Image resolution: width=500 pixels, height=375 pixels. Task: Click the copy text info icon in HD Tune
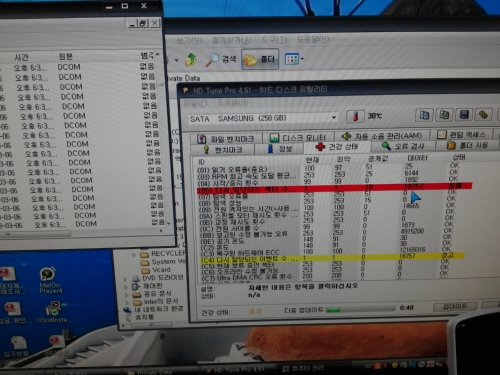pos(424,115)
